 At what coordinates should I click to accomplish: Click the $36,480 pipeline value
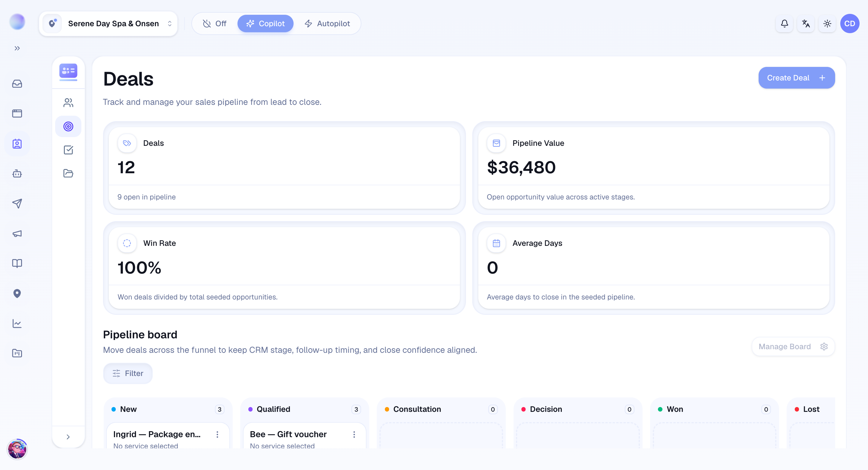(521, 168)
